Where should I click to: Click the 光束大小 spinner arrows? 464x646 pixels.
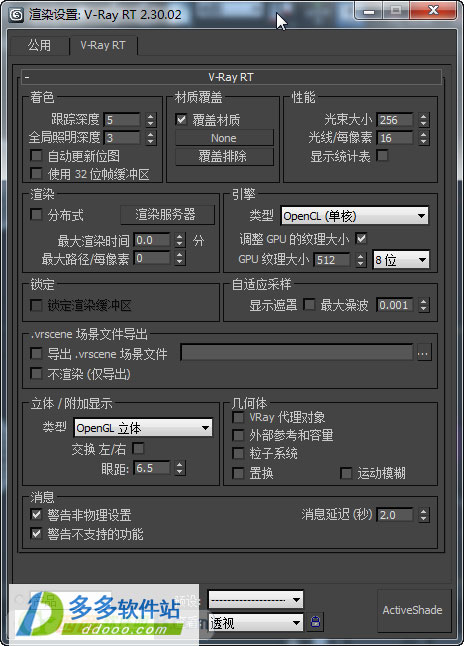424,119
